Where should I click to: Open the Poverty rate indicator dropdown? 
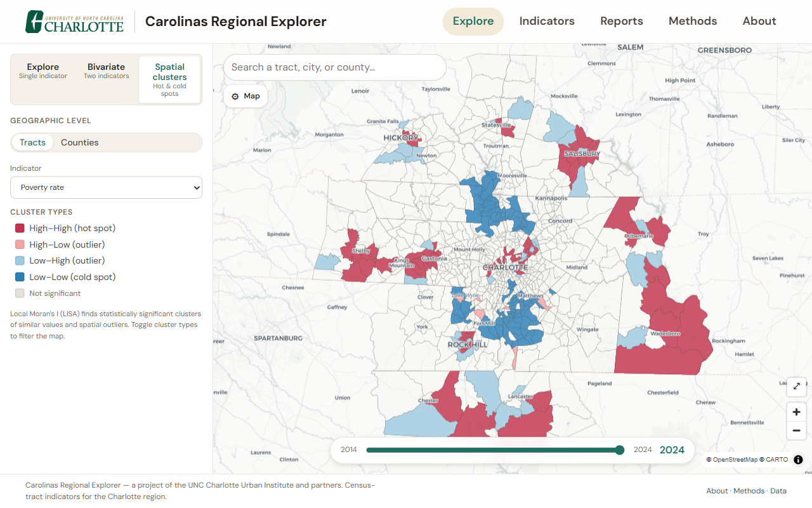click(106, 187)
